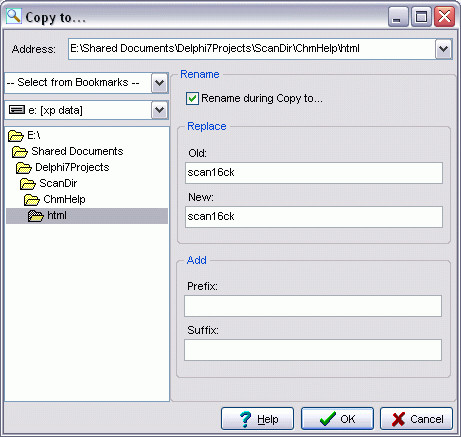Select ChmHelp in folder tree
The image size is (461, 437).
coord(64,199)
